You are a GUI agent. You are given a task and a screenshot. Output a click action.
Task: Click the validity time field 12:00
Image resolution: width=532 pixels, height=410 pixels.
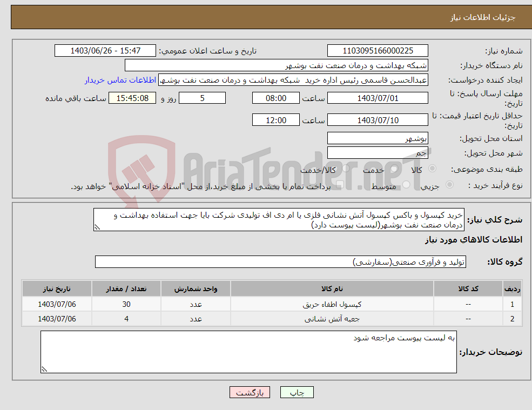276,120
